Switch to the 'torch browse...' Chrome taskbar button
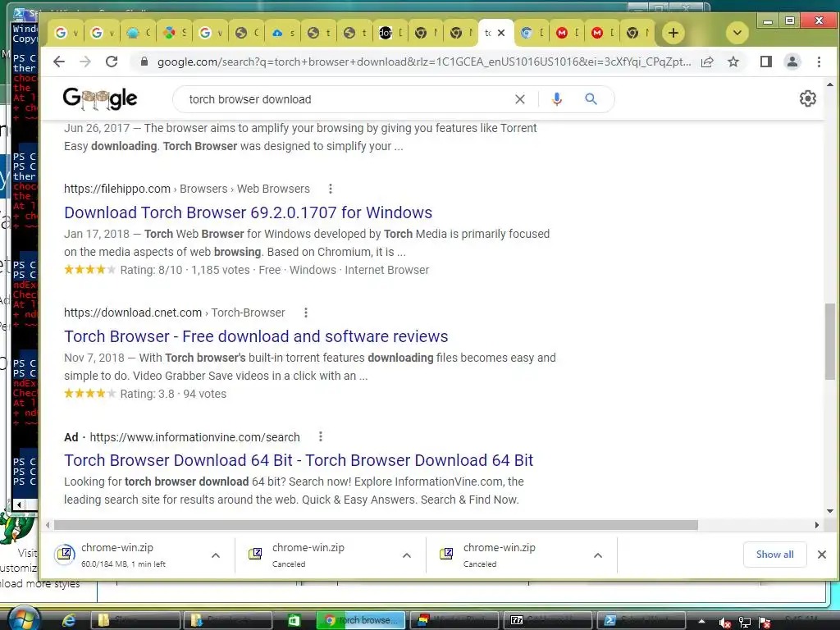Viewport: 840px width, 630px height. [x=361, y=620]
